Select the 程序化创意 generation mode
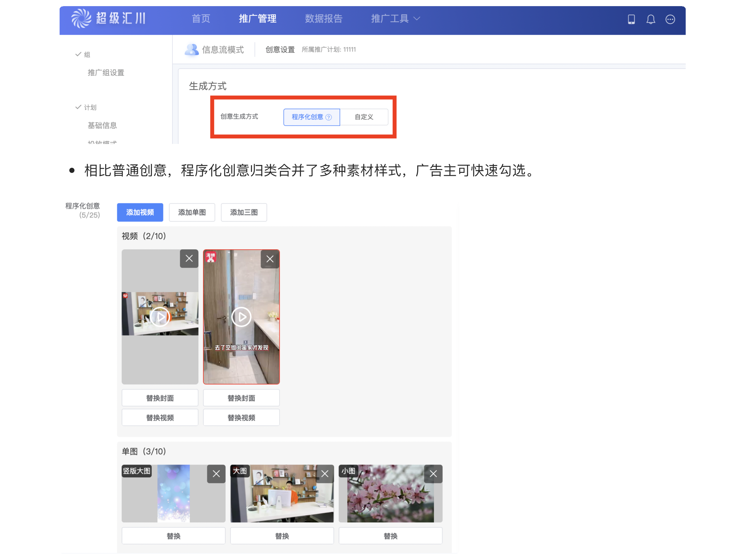745x560 pixels. click(x=307, y=117)
